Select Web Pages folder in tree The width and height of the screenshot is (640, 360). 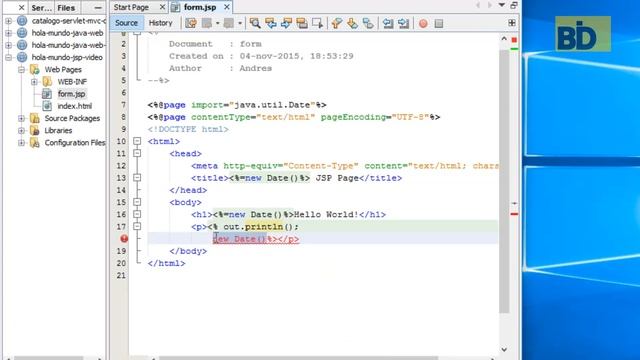pyautogui.click(x=63, y=70)
